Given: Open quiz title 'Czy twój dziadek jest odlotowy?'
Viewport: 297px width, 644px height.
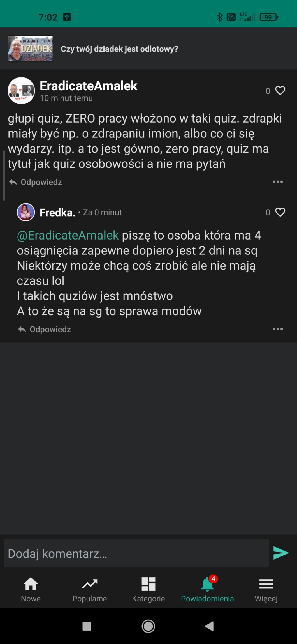Looking at the screenshot, I should 119,49.
